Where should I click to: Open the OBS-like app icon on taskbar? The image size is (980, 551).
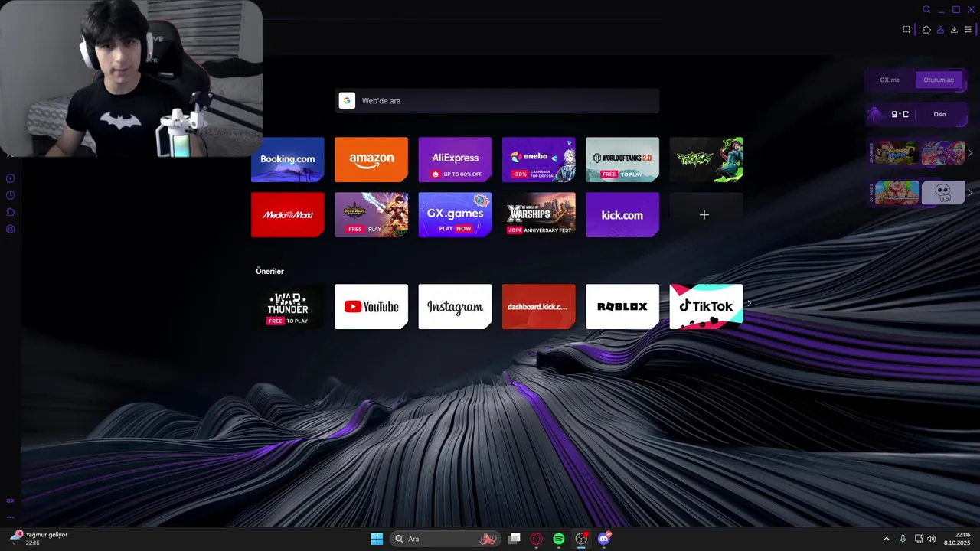(582, 539)
